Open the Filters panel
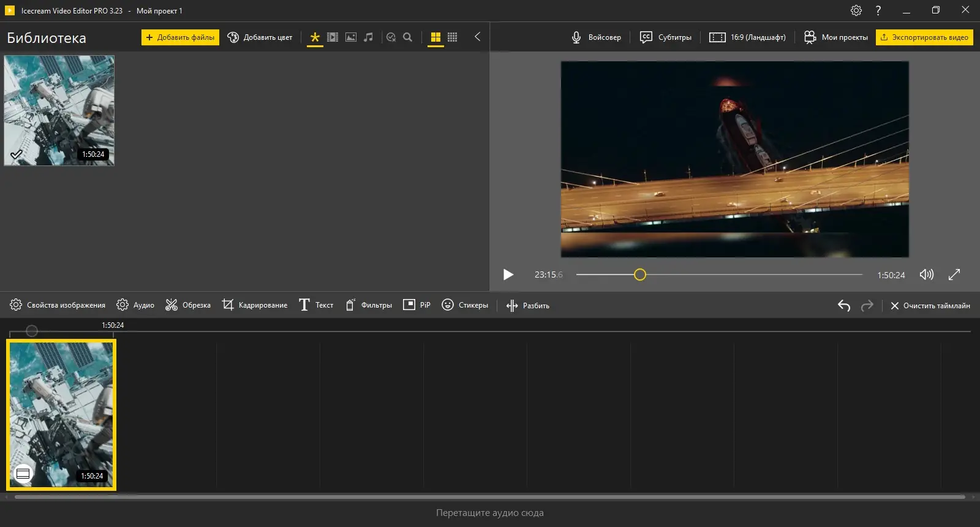The image size is (980, 527). tap(369, 305)
